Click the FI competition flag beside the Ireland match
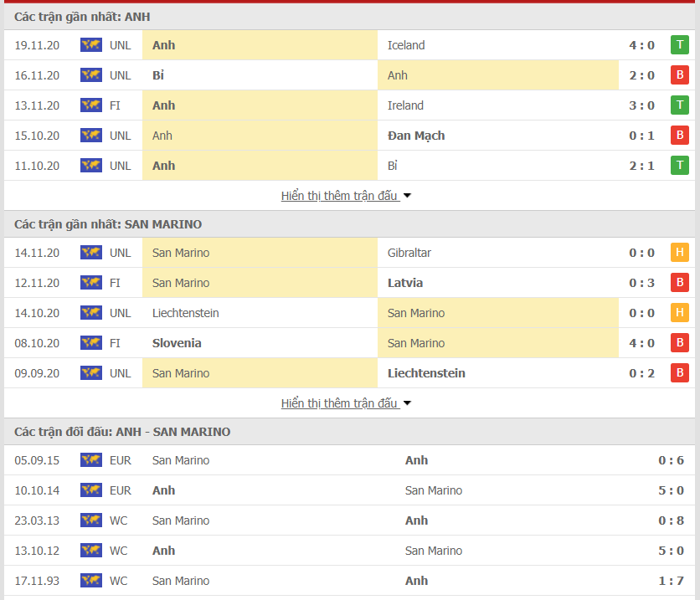Screen dimensions: 700x600 coord(90,105)
